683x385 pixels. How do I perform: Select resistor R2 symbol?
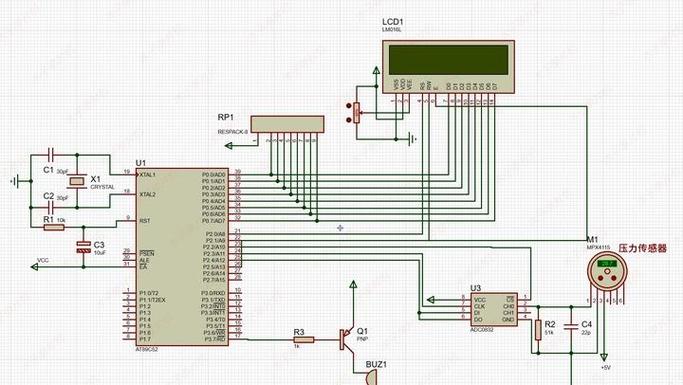[x=538, y=329]
